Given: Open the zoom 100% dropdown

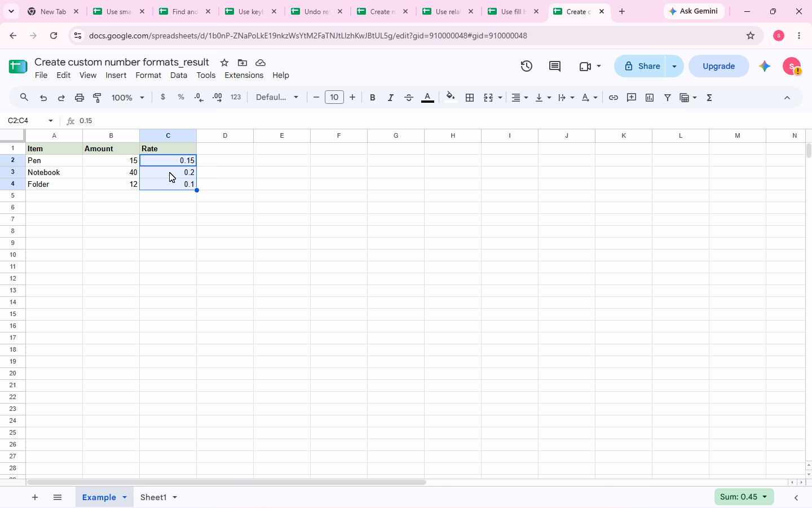Looking at the screenshot, I should 128,98.
